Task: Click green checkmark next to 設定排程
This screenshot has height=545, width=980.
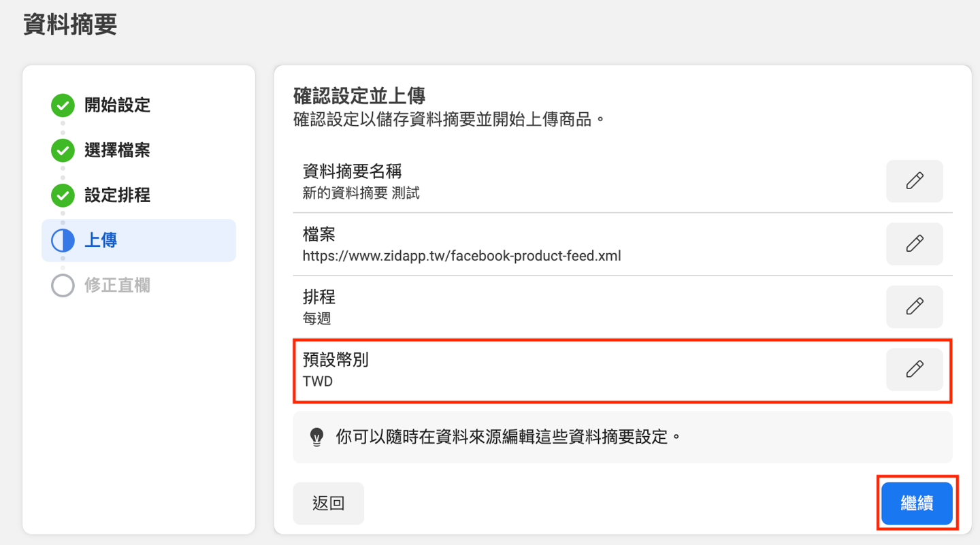Action: coord(63,195)
